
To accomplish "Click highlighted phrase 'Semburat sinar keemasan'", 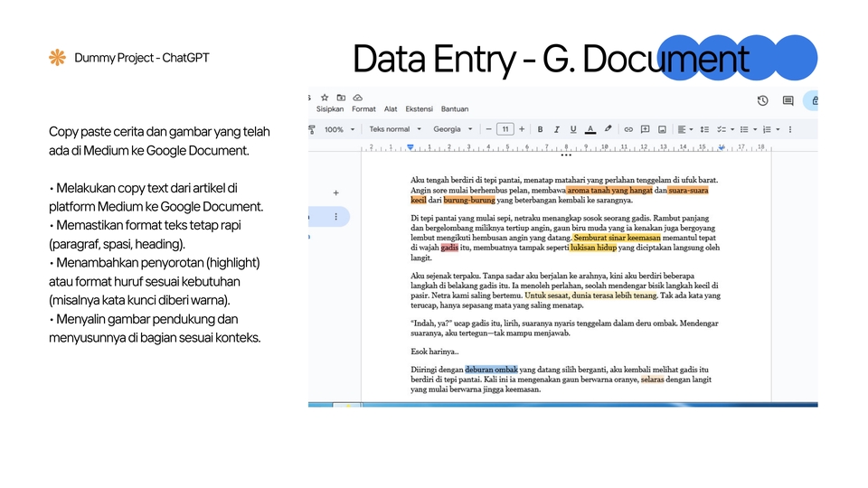I will point(617,238).
